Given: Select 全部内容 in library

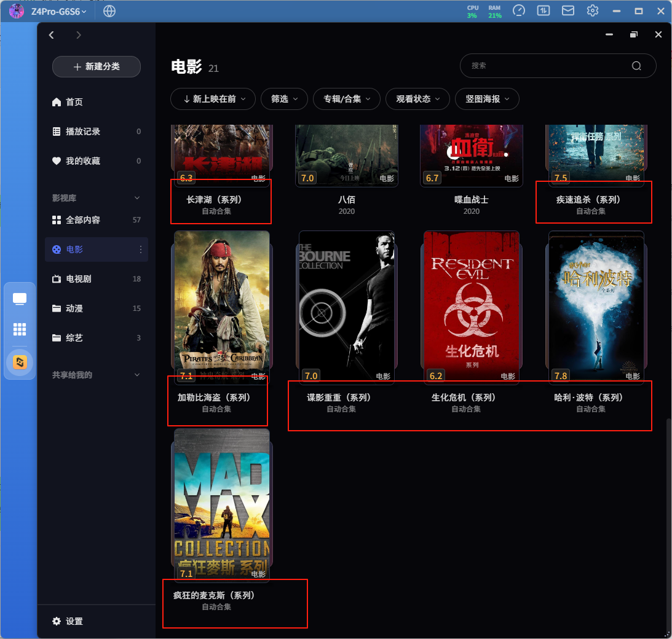Looking at the screenshot, I should 97,220.
